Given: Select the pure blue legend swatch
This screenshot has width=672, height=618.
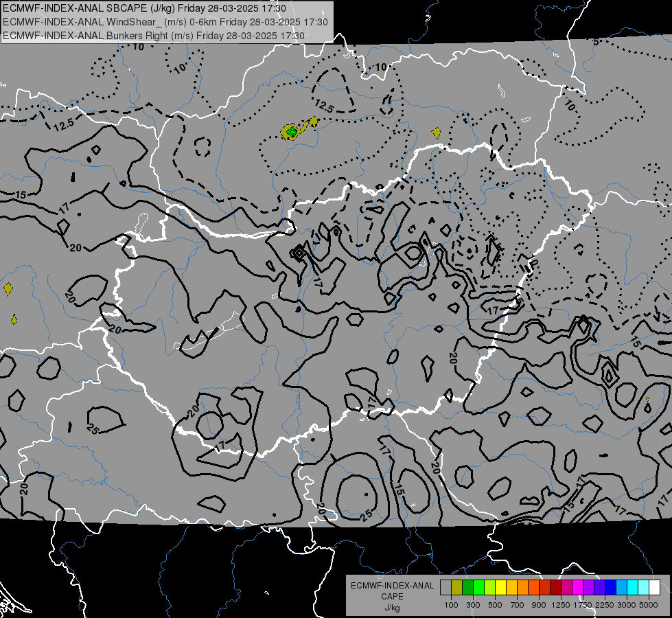Looking at the screenshot, I should pyautogui.click(x=611, y=588).
